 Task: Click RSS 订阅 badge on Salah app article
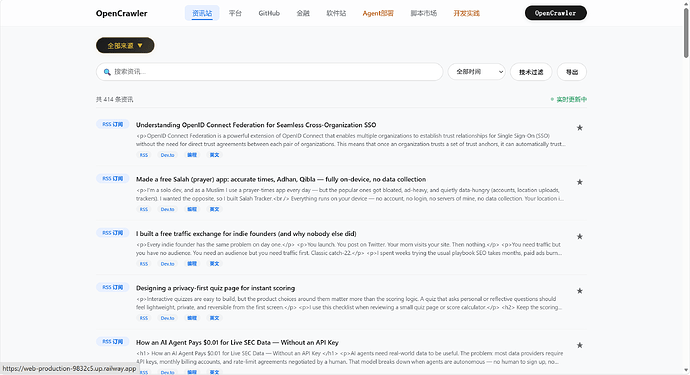coord(113,179)
